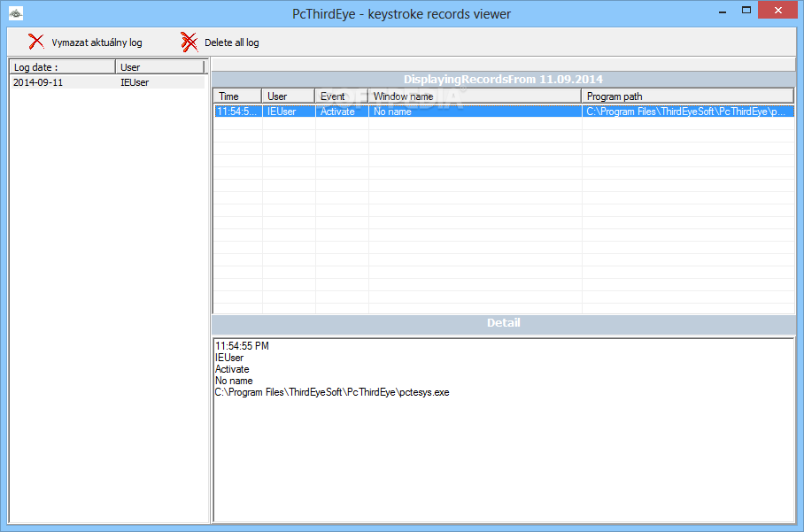Click the IEUser cell in the selected record
Viewport: 804px width, 532px height.
pyautogui.click(x=289, y=112)
